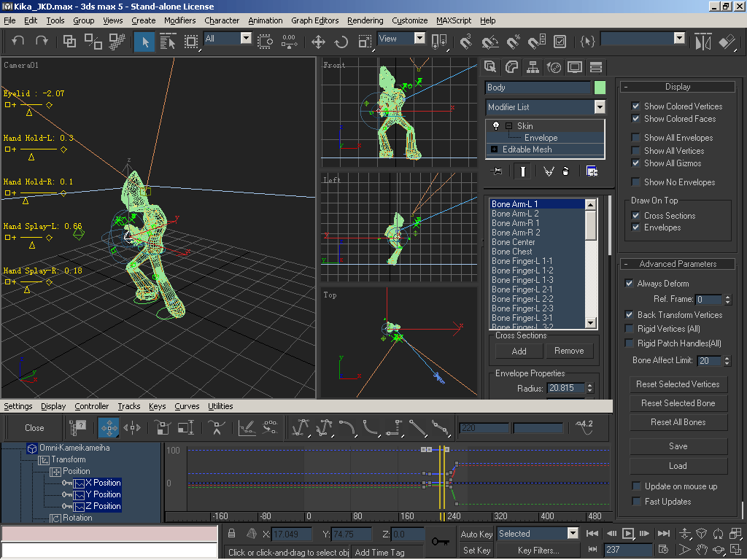Open Select by Name tool
This screenshot has height=560, width=747.
point(168,42)
